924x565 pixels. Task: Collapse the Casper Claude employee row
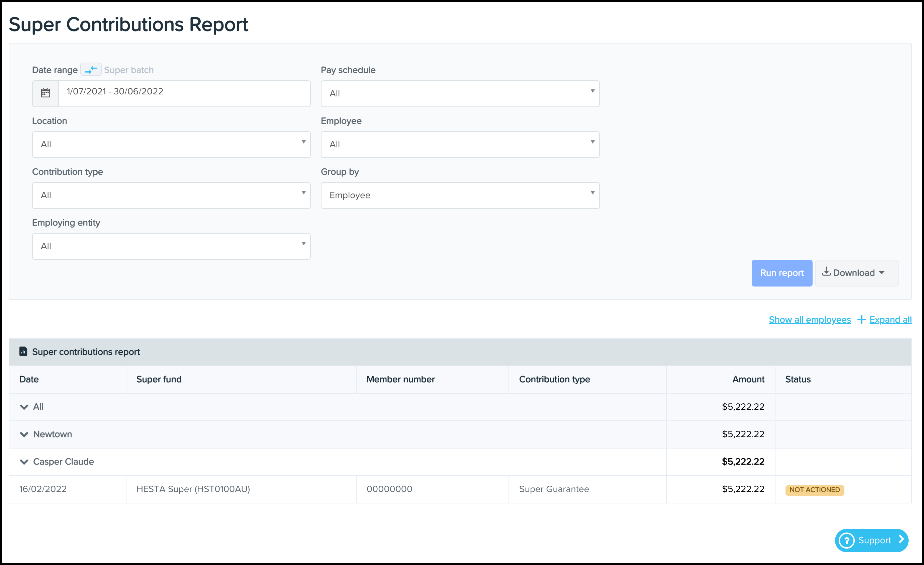click(24, 462)
